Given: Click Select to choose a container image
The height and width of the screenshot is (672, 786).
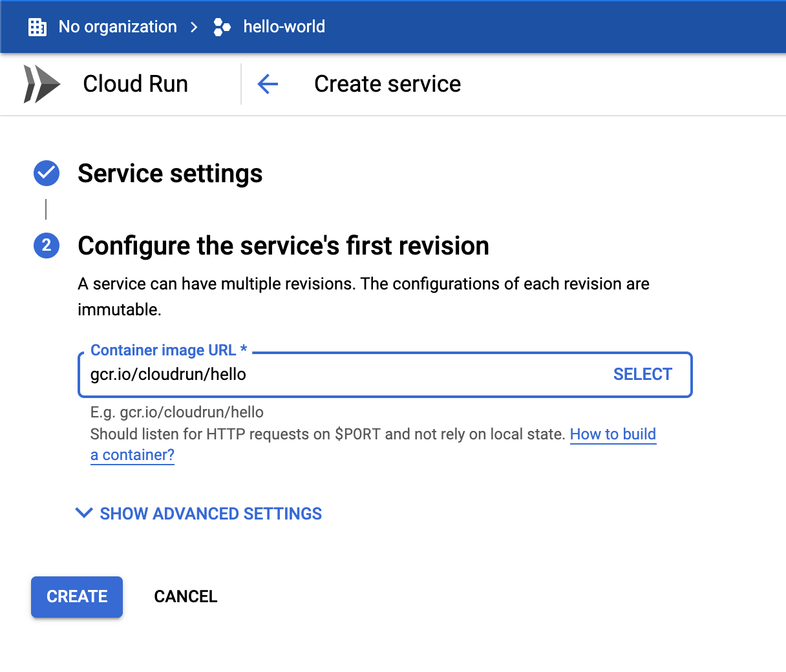Looking at the screenshot, I should click(x=643, y=374).
